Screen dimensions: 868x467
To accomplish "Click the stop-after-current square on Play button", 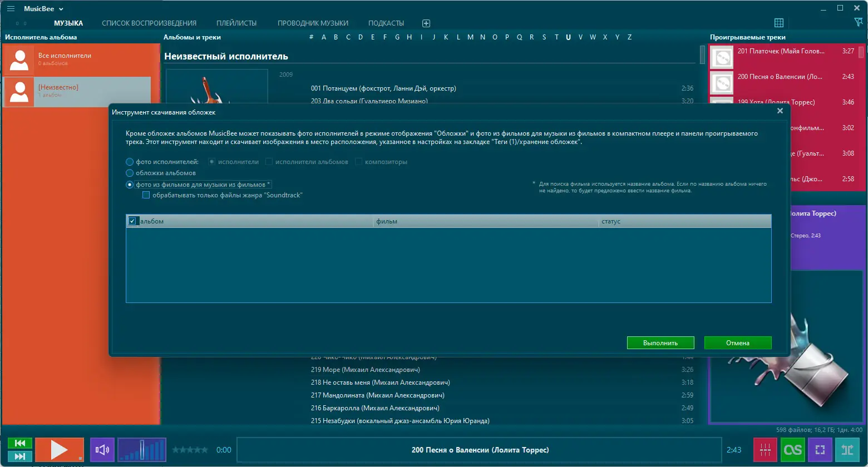I will 81,459.
